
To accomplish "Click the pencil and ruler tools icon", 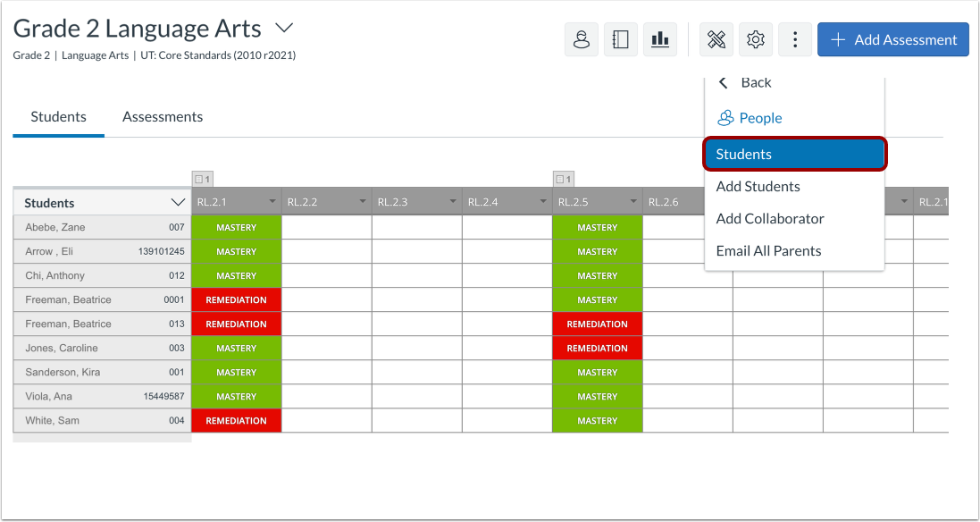I will 716,39.
